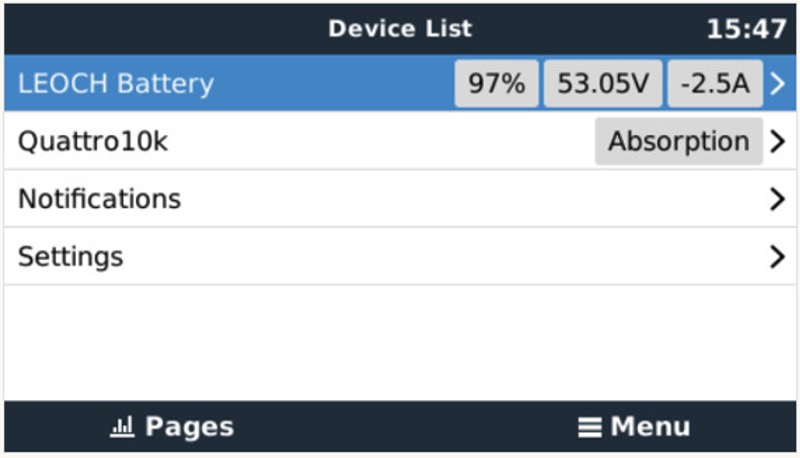
Task: Click the hamburger icon beside Menu
Action: pyautogui.click(x=590, y=427)
